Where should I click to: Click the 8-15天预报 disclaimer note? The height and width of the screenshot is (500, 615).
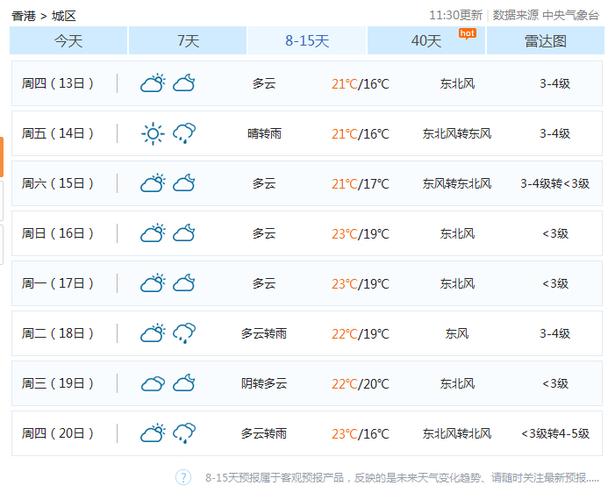(x=402, y=478)
